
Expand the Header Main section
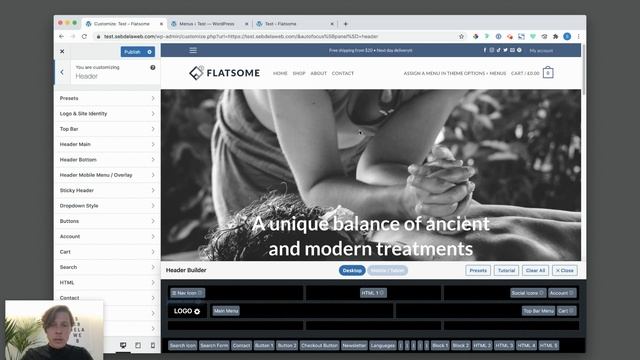coord(107,144)
